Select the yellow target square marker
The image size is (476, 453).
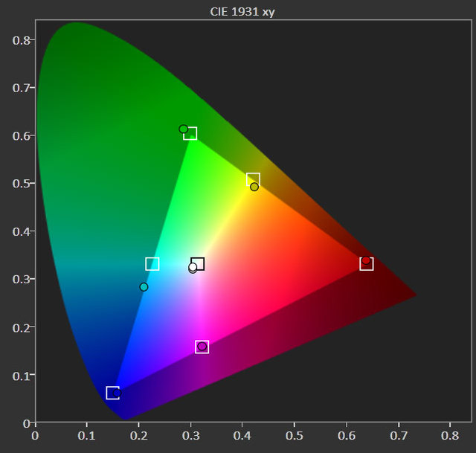(253, 179)
